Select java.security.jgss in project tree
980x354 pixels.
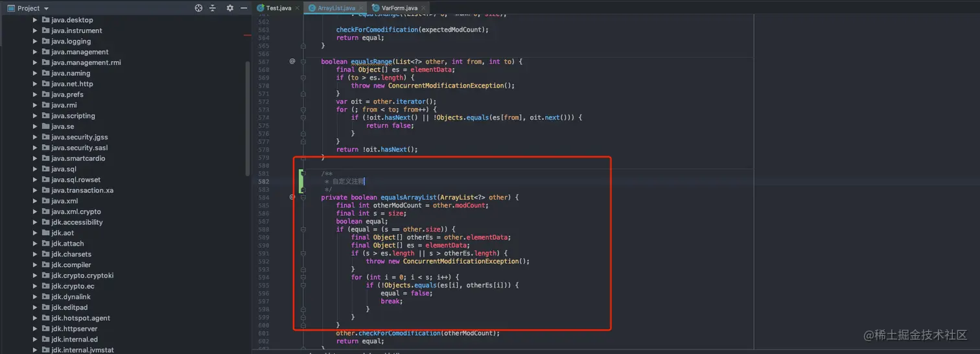80,137
